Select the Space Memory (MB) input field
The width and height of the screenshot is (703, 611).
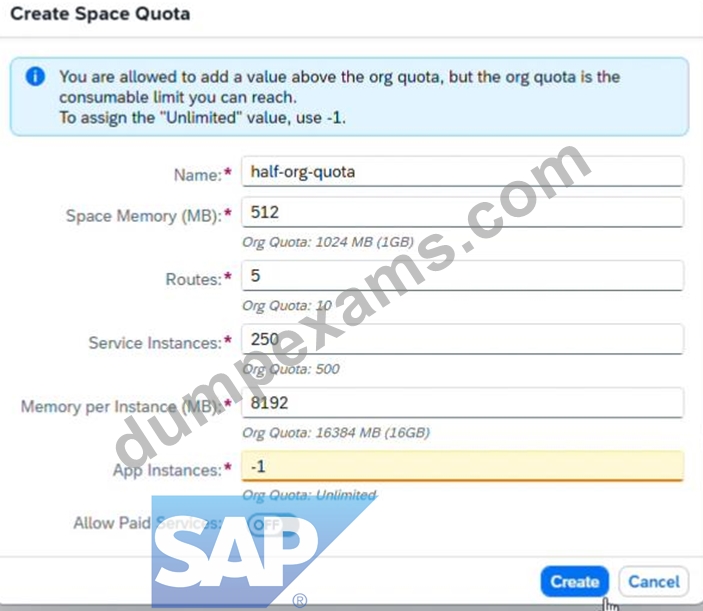462,212
